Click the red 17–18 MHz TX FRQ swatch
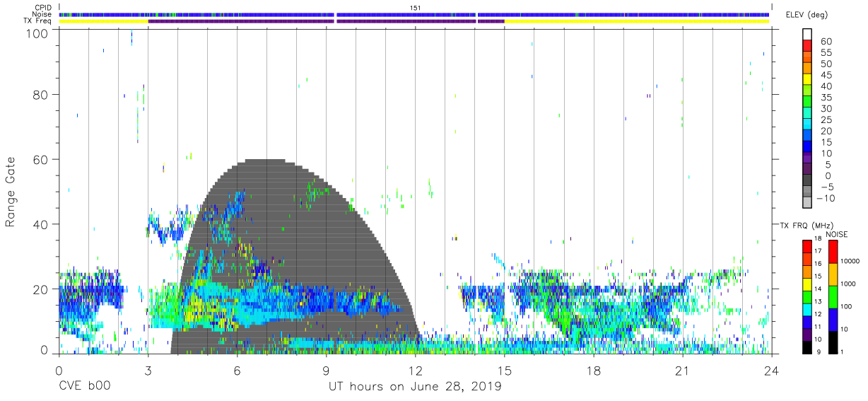The height and width of the screenshot is (401, 868). (x=807, y=247)
